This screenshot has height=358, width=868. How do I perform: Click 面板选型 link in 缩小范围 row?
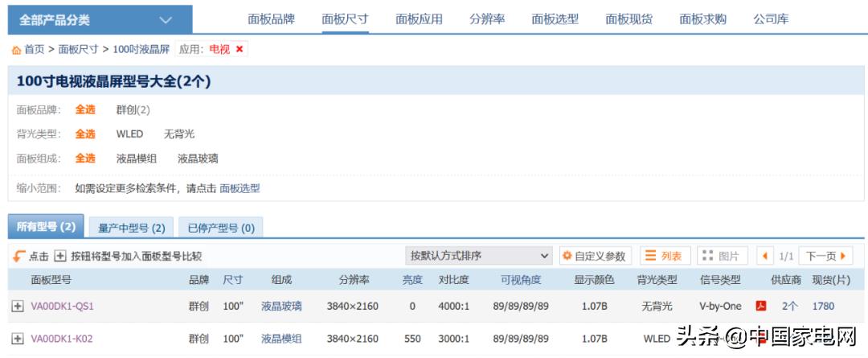point(240,188)
